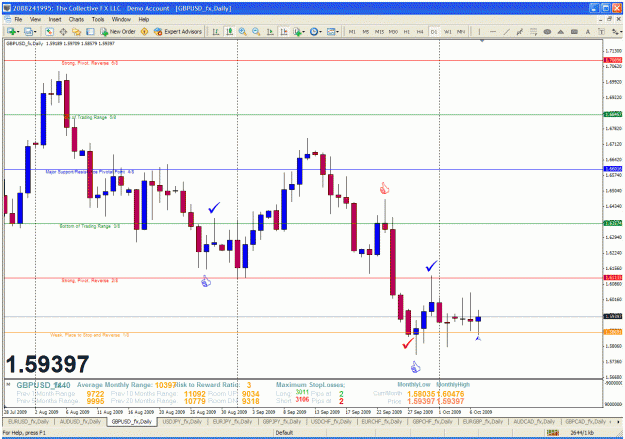
Task: Select the D1 daily timeframe
Action: (434, 31)
